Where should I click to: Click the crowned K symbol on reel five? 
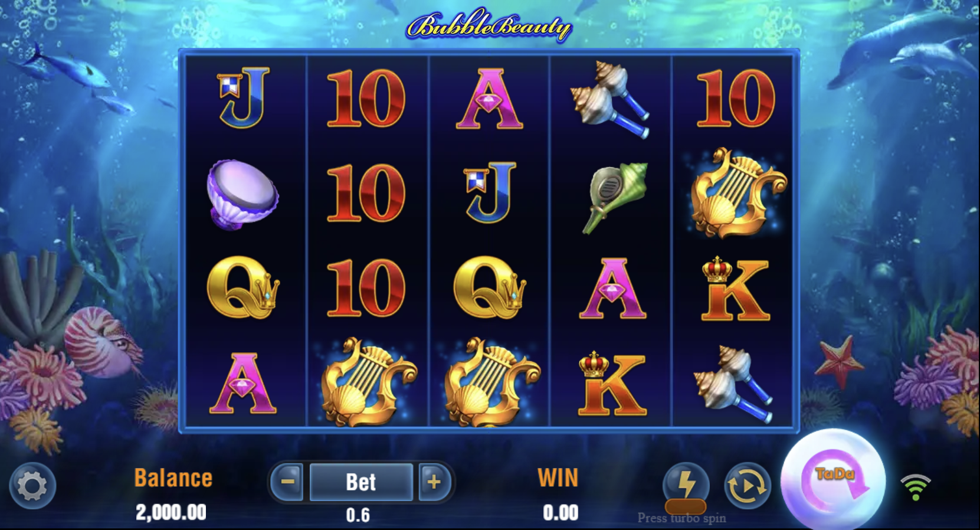(735, 289)
